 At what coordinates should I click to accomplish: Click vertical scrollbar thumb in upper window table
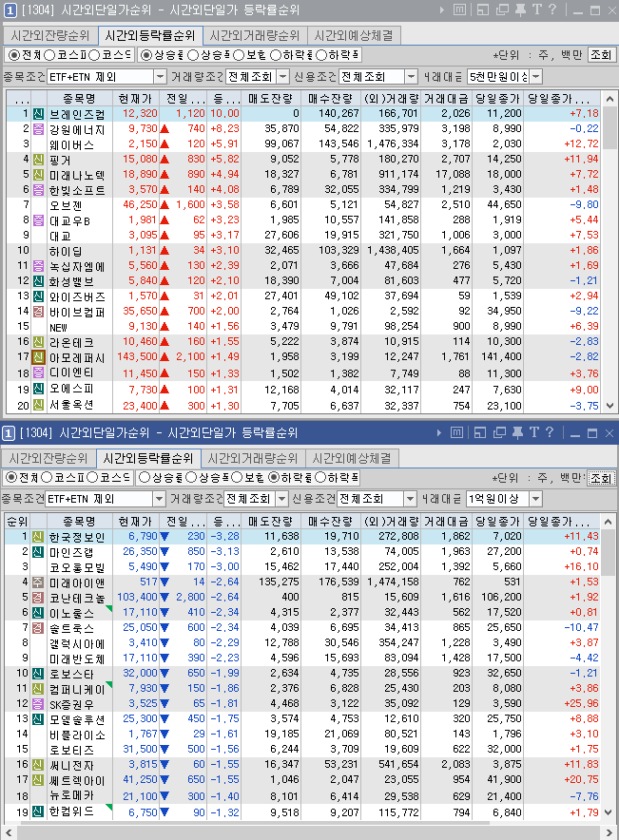(x=609, y=127)
